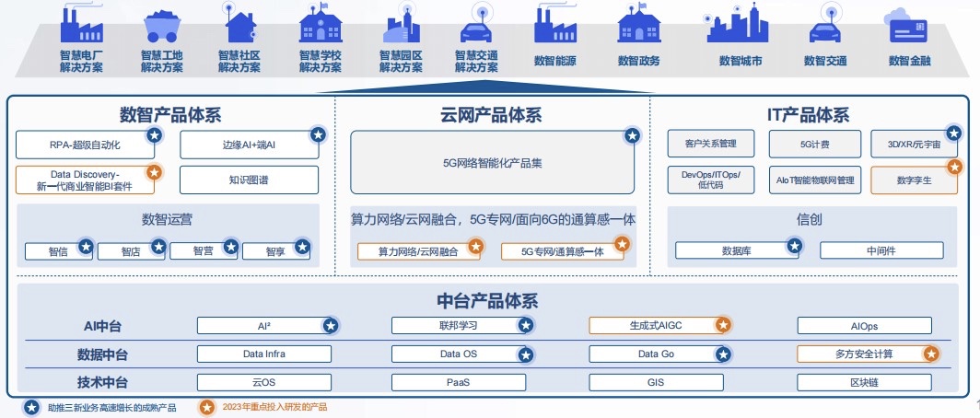Click the blue star badge on RPA-超级自动化
980x418 pixels.
click(156, 135)
